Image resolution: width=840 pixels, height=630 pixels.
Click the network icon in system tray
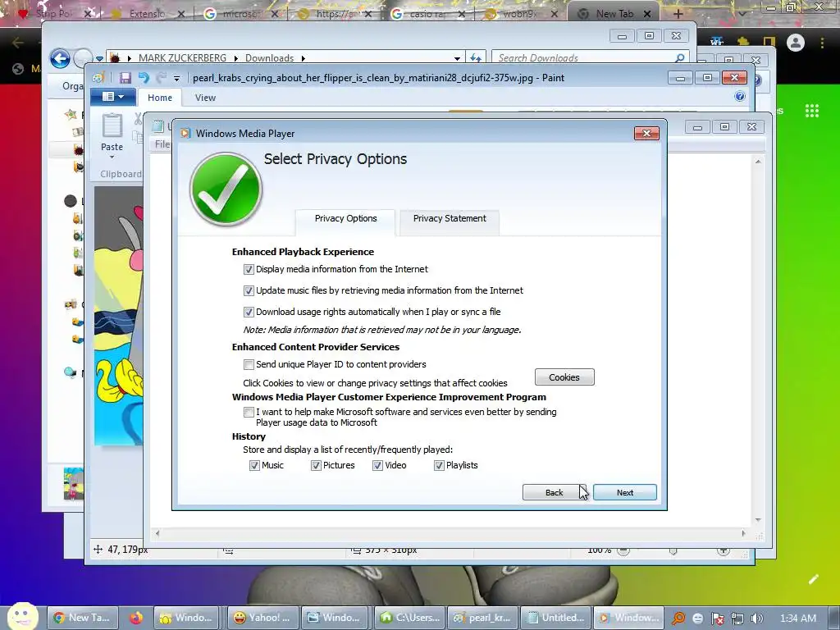point(737,619)
